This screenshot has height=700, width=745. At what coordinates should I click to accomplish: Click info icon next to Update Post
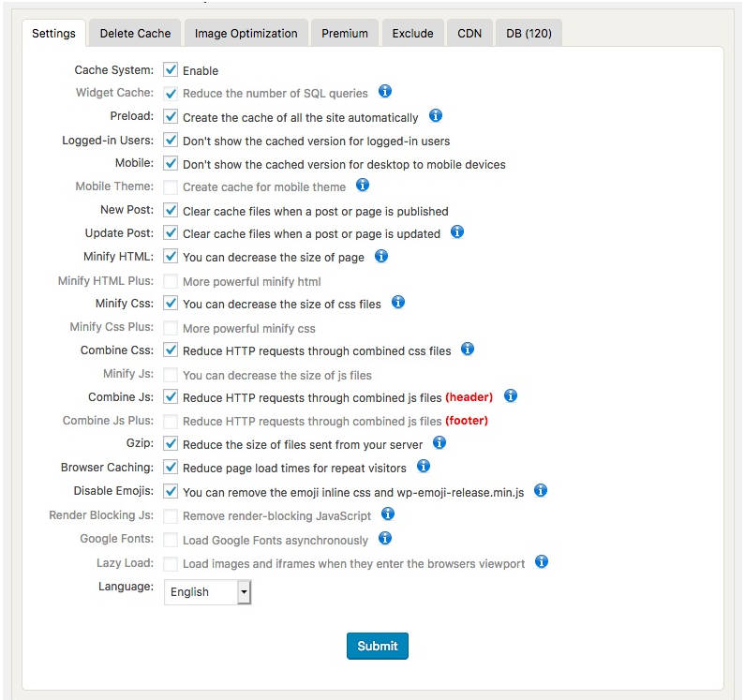click(457, 231)
